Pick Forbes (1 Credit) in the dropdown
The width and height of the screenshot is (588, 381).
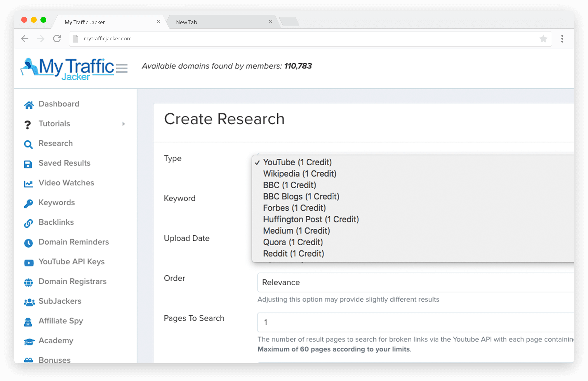[x=413, y=208]
